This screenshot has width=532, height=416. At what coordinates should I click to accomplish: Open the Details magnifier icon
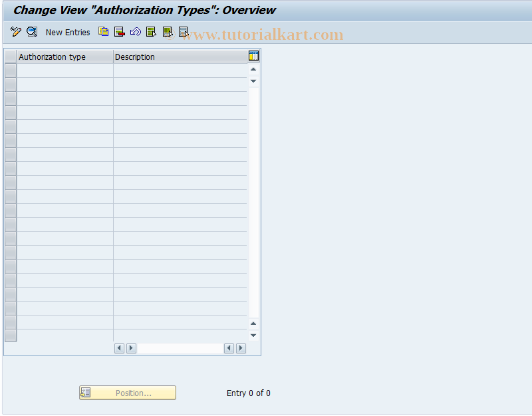32,32
